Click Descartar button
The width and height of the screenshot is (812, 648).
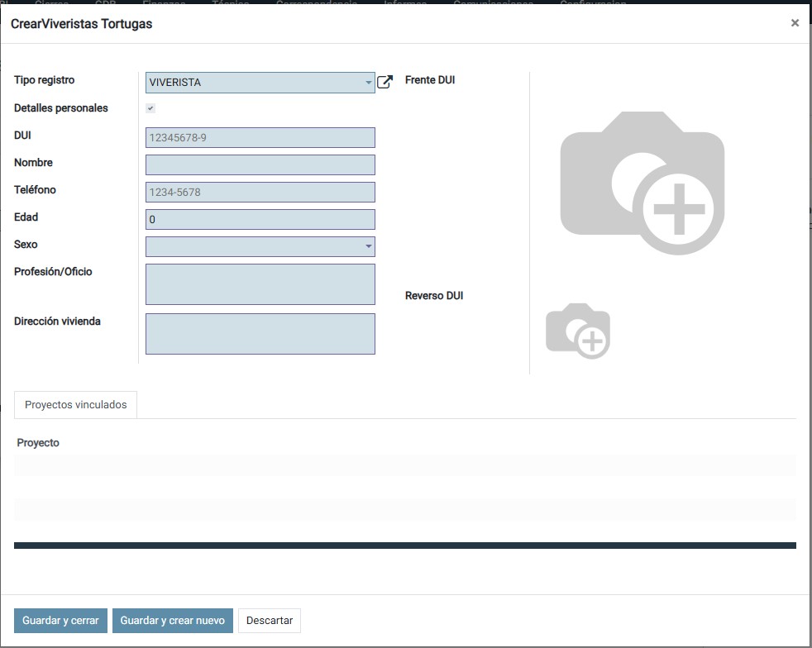coord(270,621)
